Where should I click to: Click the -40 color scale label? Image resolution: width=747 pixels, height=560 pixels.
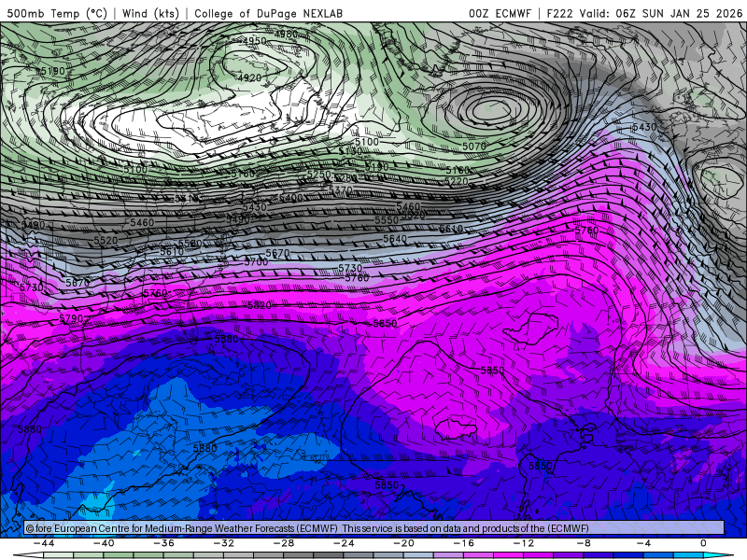[x=104, y=543]
